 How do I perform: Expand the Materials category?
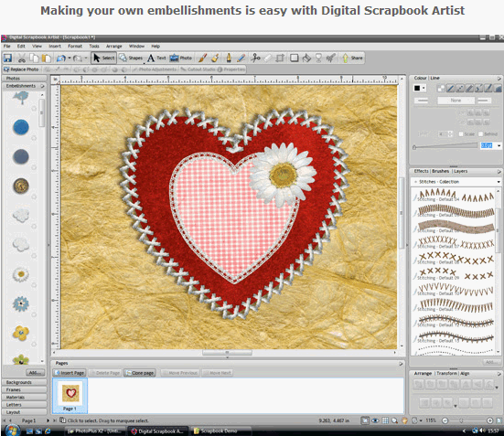(x=25, y=397)
